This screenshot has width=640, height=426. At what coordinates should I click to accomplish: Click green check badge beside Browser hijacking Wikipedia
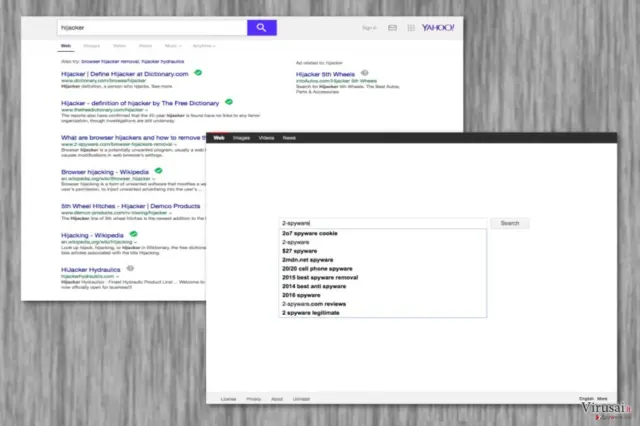158,171
